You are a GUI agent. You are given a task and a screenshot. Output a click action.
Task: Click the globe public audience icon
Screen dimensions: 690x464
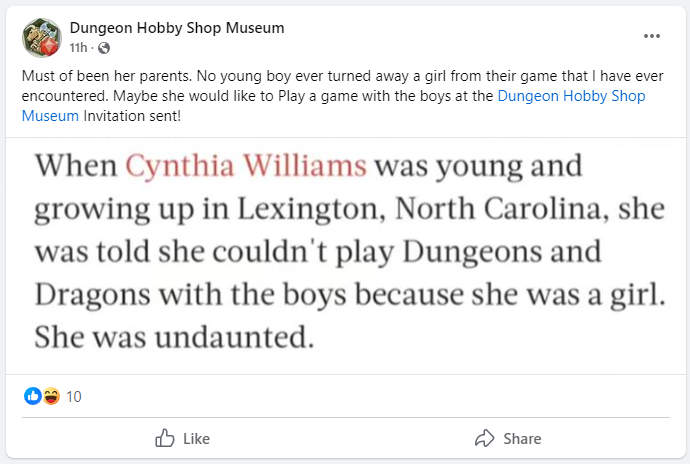(105, 48)
